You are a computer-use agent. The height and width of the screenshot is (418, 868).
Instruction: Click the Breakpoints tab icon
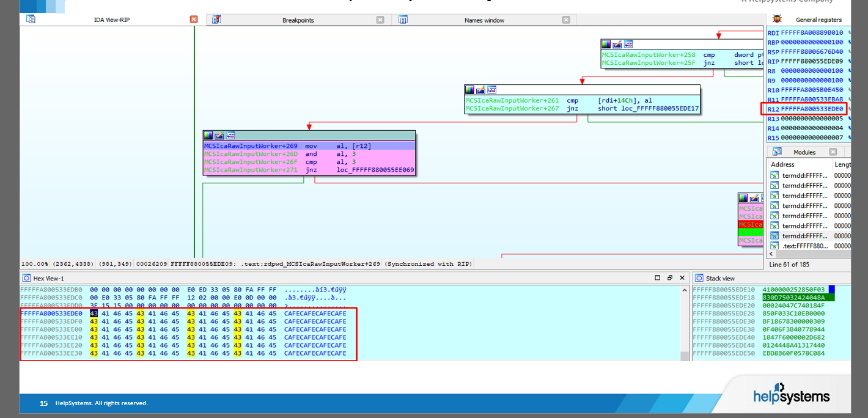tap(216, 20)
